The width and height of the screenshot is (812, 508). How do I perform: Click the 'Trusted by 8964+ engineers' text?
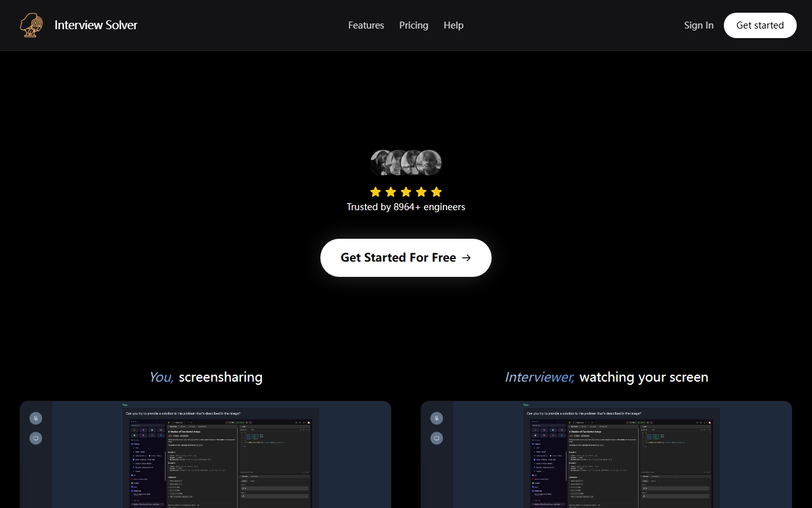[406, 207]
